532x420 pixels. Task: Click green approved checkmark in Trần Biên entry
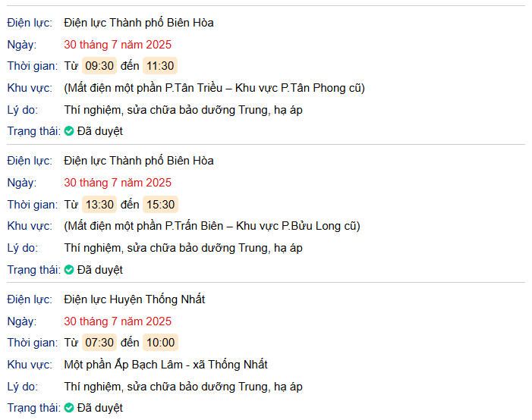[69, 269]
